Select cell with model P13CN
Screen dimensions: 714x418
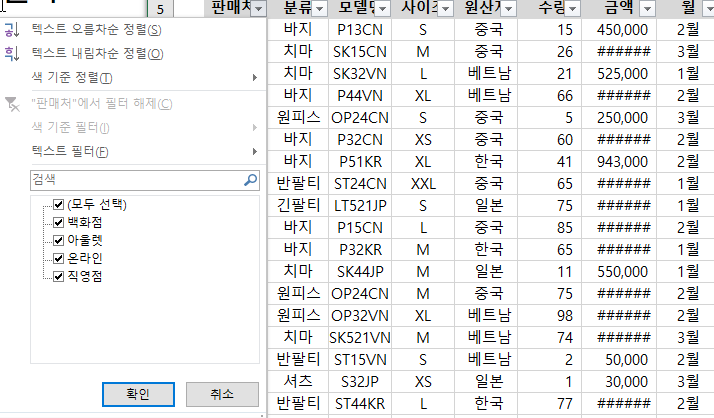[360, 30]
